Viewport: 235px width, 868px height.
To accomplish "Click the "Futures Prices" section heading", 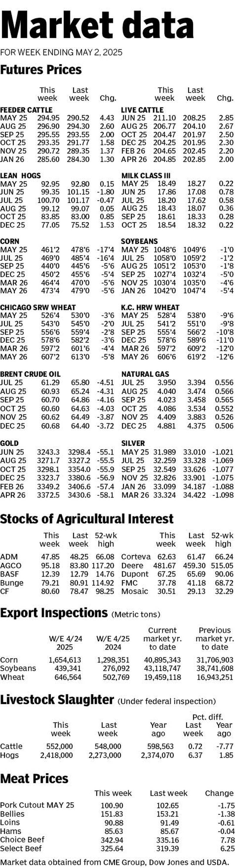I will pos(41,70).
